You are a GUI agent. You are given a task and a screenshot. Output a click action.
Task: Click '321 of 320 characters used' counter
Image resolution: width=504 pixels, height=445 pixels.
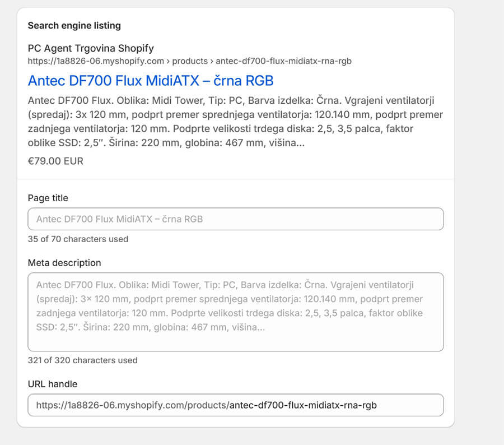[x=82, y=360]
